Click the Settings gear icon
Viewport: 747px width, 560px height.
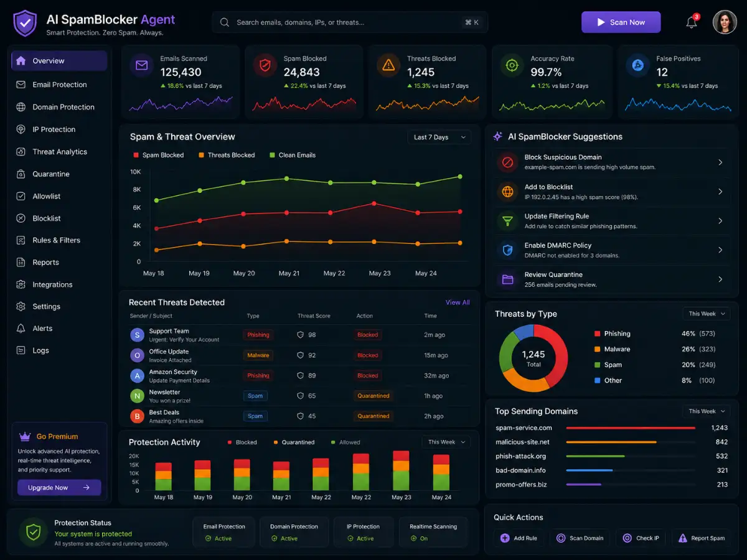click(x=21, y=307)
